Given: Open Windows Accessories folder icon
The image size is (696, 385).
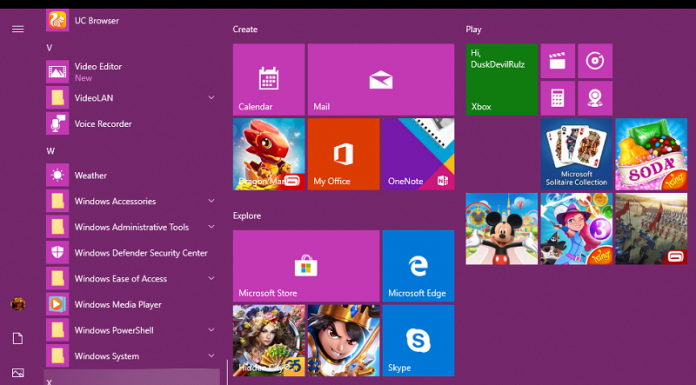Looking at the screenshot, I should click(57, 201).
